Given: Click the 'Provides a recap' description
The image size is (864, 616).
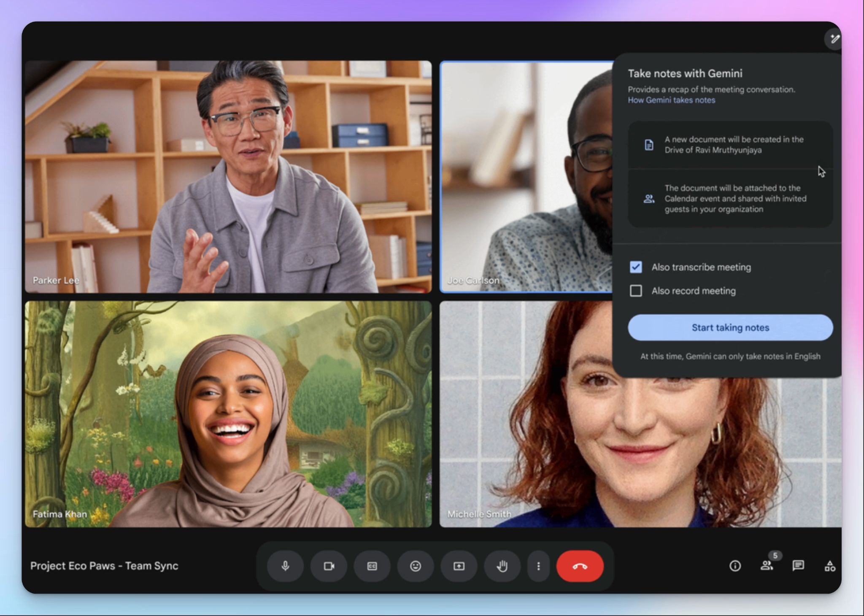Looking at the screenshot, I should [x=711, y=89].
